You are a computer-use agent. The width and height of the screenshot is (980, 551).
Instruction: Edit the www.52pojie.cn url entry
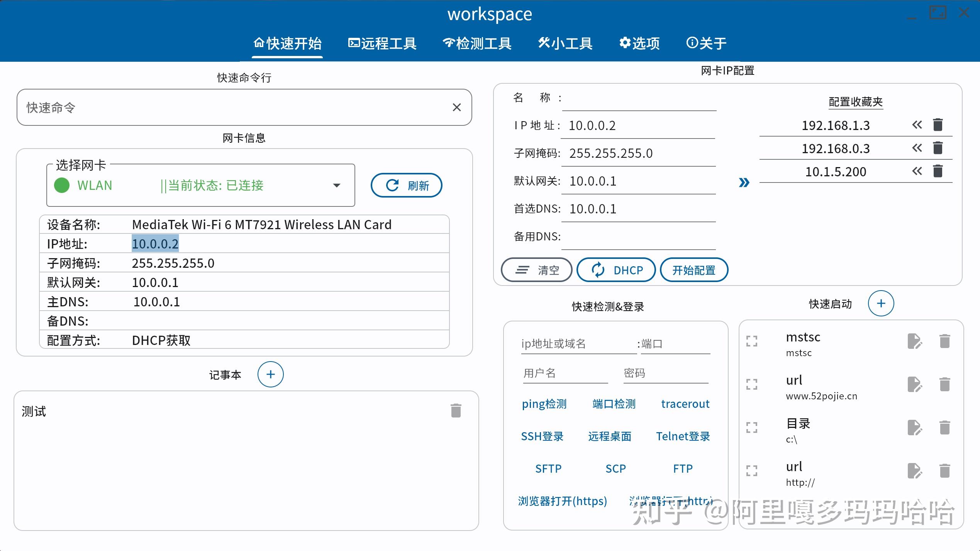point(915,384)
